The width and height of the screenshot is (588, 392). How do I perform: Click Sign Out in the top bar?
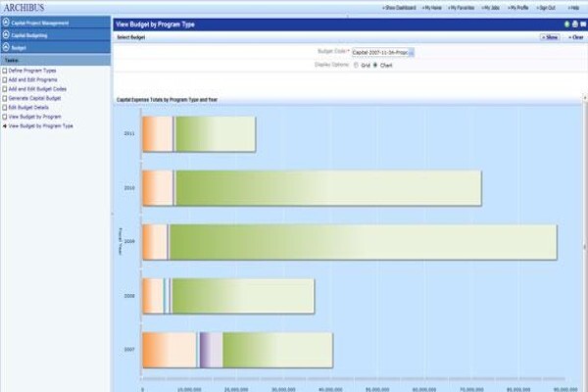tap(546, 8)
